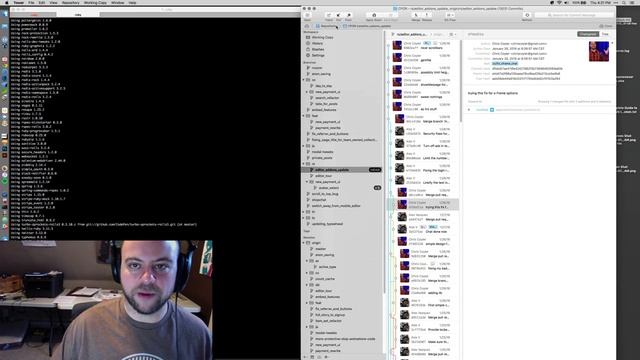Image resolution: width=640 pixels, height=360 pixels.
Task: Collapse the local js folder
Action: point(304,146)
